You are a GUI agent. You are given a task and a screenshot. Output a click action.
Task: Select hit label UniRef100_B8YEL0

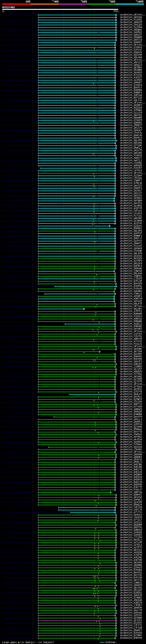(131, 540)
